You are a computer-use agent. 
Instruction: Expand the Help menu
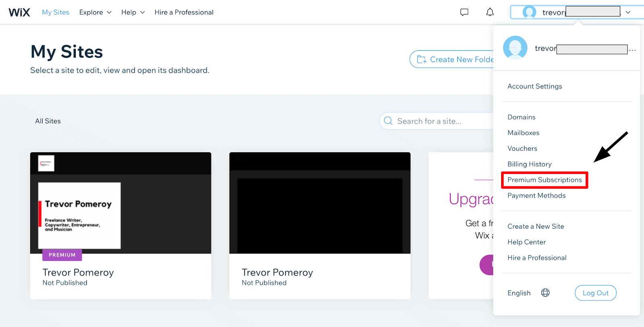(x=133, y=12)
